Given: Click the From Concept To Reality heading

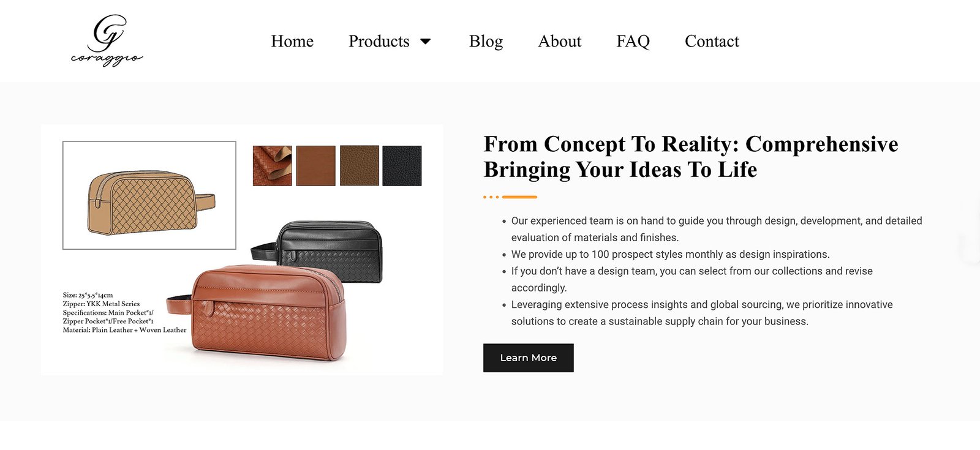Looking at the screenshot, I should [x=690, y=157].
